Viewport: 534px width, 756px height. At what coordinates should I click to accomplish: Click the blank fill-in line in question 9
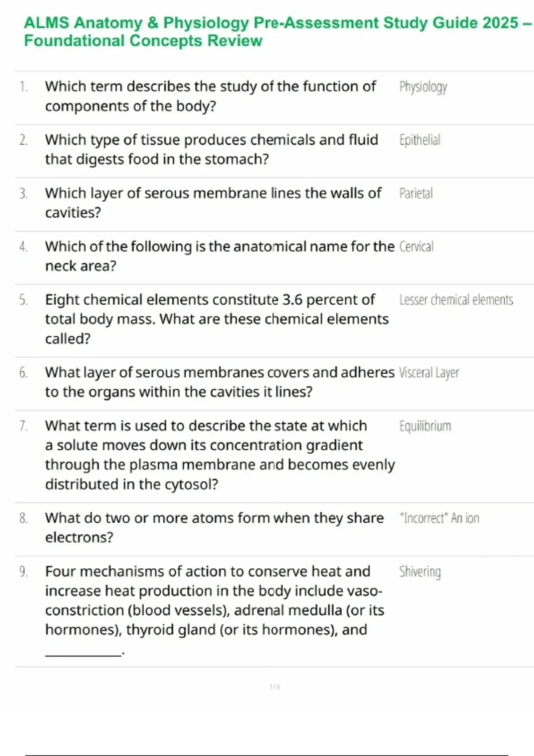(83, 652)
